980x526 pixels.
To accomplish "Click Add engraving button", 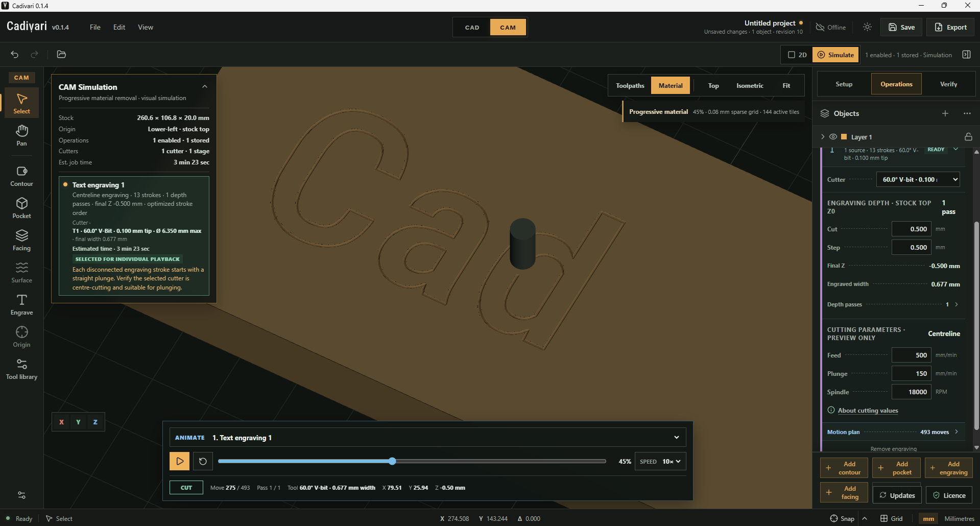I will (948, 468).
